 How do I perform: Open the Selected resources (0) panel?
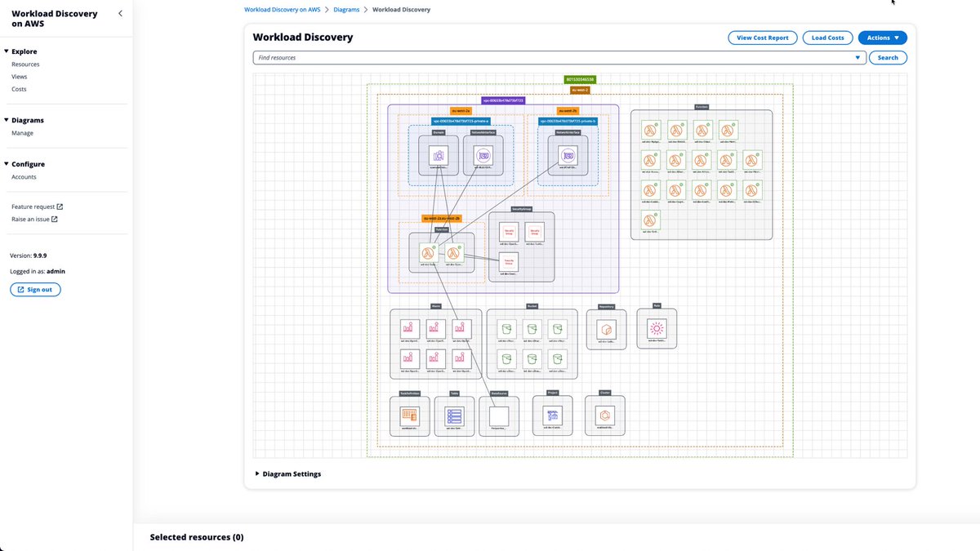tap(197, 537)
